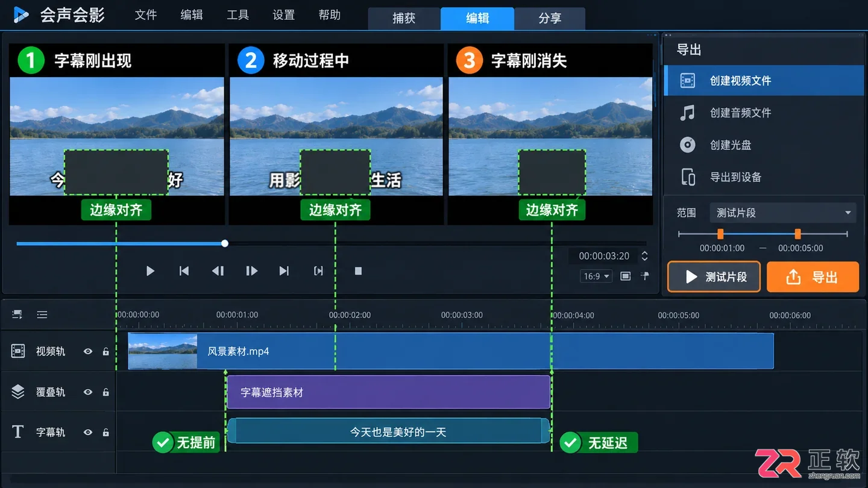Viewport: 868px width, 488px height.
Task: Play the preview video
Action: (x=150, y=271)
